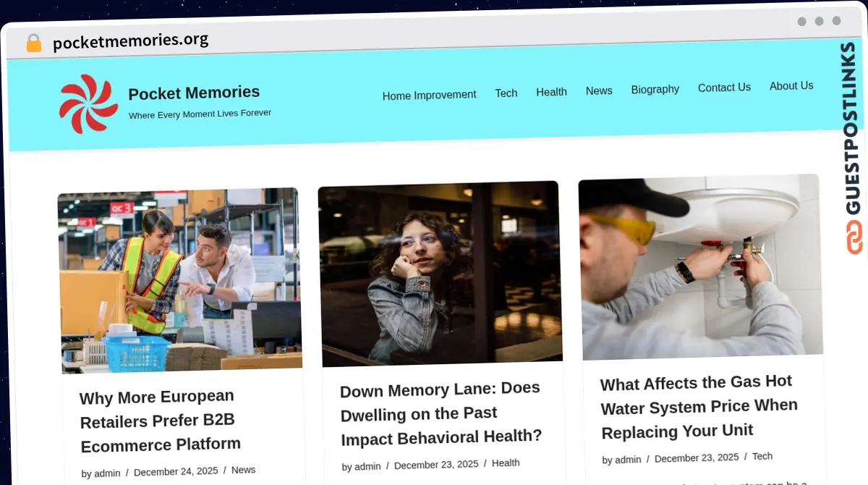Open the Tech navigation item
868x485 pixels.
506,93
